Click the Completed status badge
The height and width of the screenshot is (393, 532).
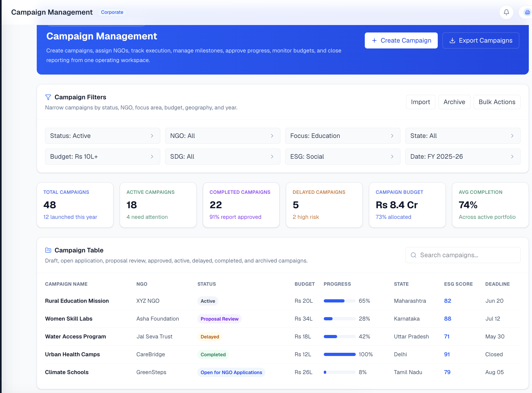[x=213, y=355]
